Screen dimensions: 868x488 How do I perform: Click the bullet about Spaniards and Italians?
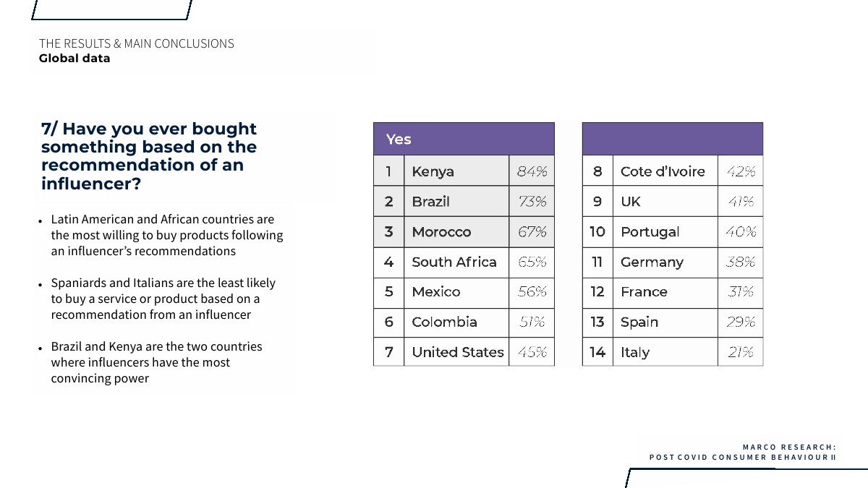(163, 299)
